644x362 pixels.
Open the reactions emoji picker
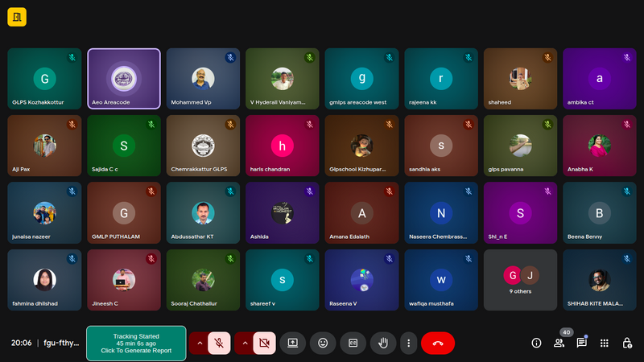pyautogui.click(x=323, y=343)
